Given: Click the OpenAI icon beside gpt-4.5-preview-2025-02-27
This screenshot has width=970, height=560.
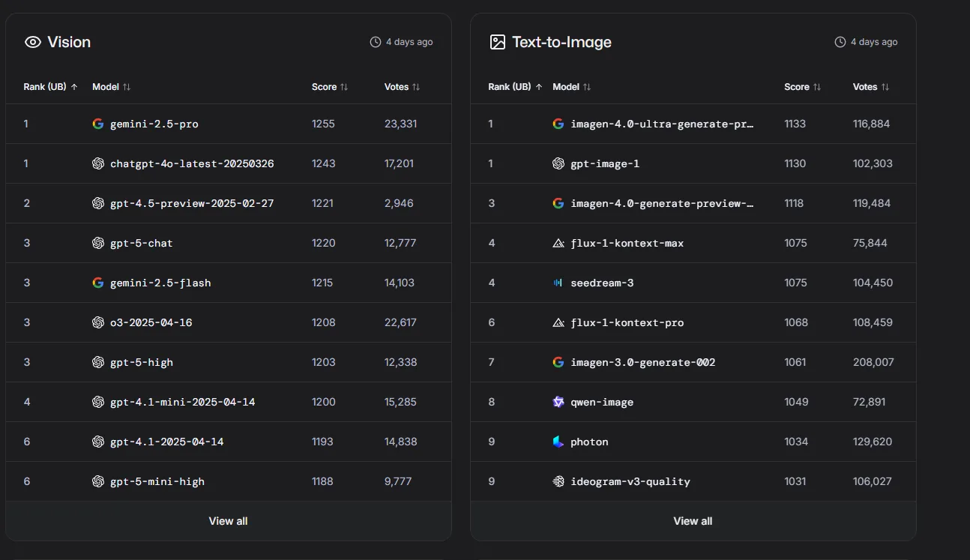Looking at the screenshot, I should tap(98, 203).
